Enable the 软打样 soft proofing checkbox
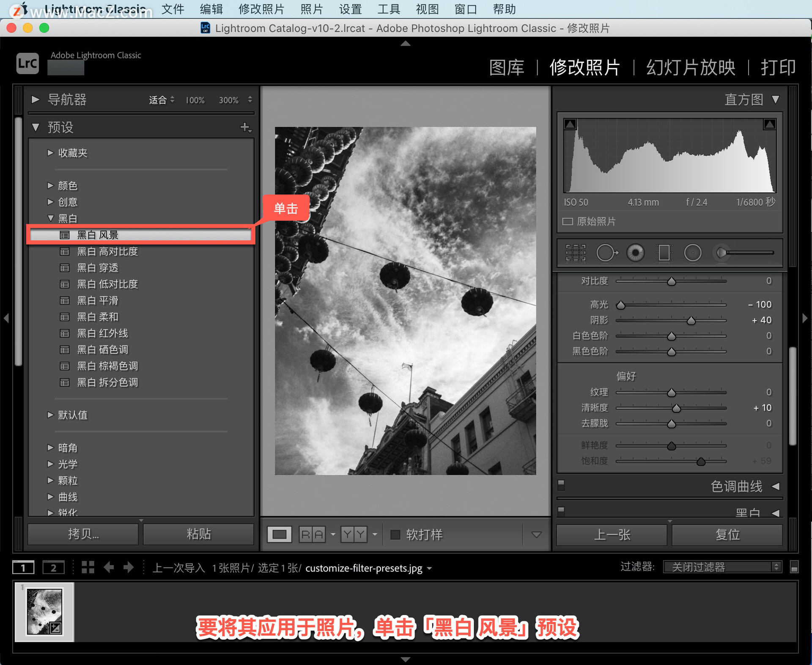This screenshot has height=665, width=812. (x=395, y=535)
